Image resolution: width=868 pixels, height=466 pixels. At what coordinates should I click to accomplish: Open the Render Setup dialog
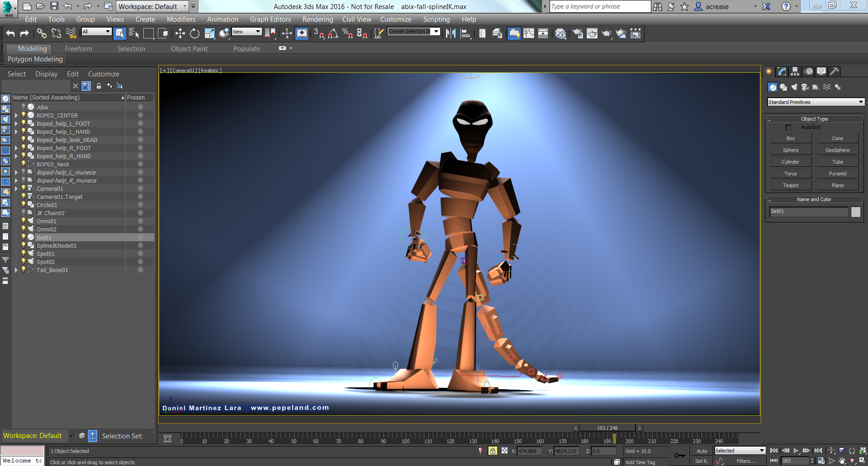pos(578,33)
